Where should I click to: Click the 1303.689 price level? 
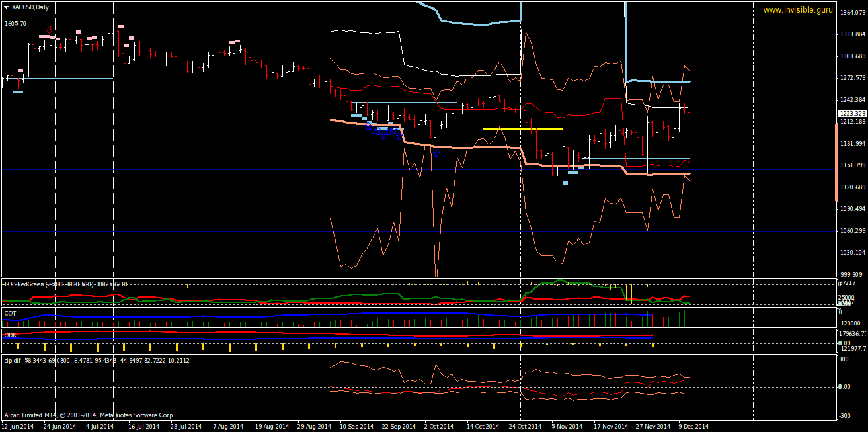(x=853, y=56)
